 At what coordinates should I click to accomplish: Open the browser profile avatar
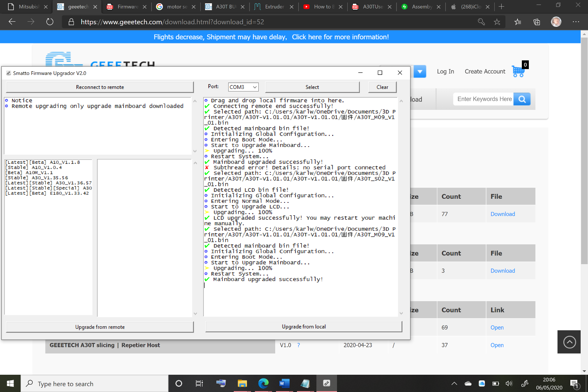[556, 22]
